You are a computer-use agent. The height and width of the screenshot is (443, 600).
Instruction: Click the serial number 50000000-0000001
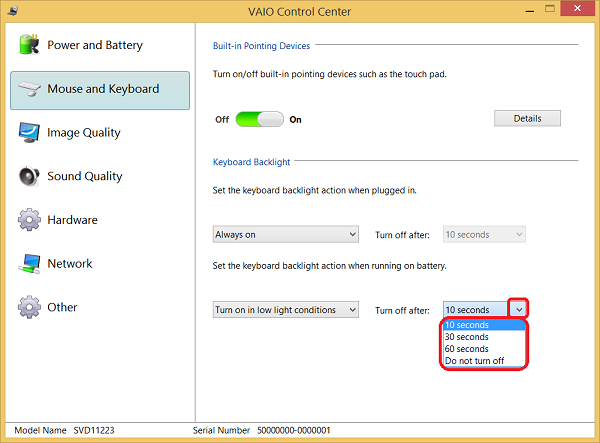point(293,430)
